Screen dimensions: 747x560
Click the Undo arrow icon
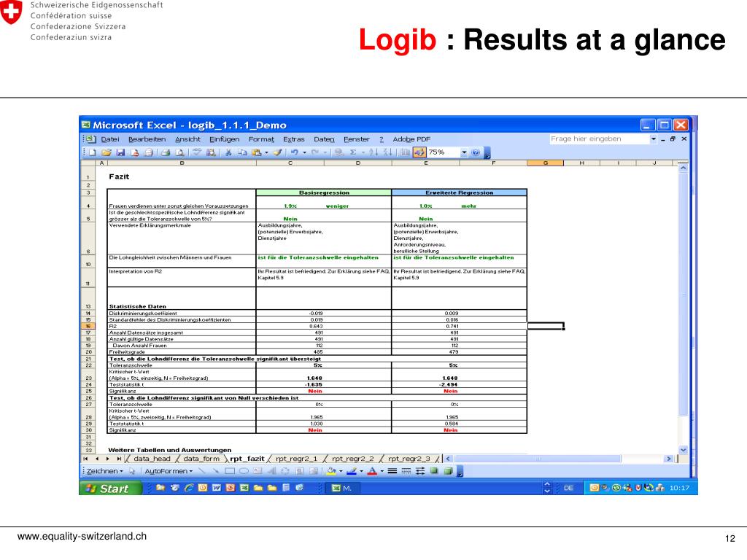(295, 152)
